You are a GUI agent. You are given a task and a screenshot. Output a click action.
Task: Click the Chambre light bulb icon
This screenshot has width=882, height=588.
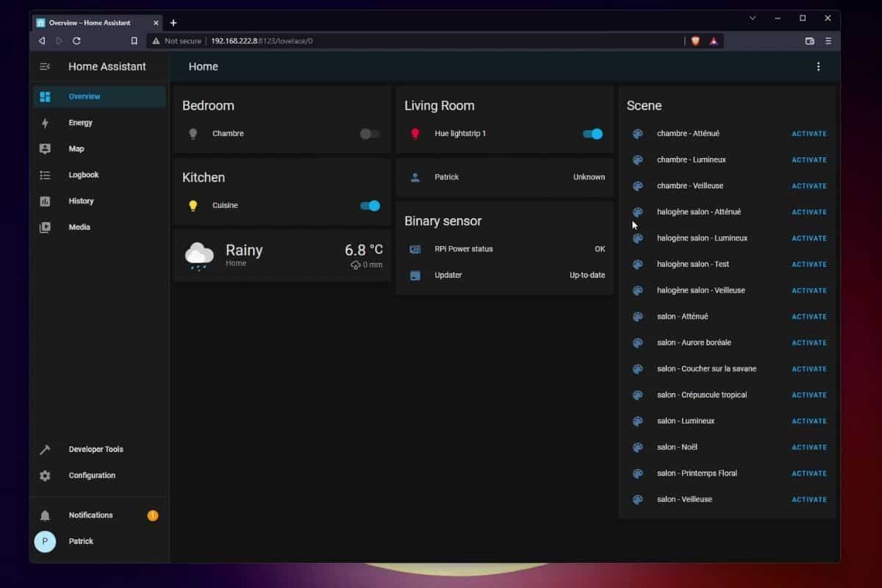click(x=193, y=134)
